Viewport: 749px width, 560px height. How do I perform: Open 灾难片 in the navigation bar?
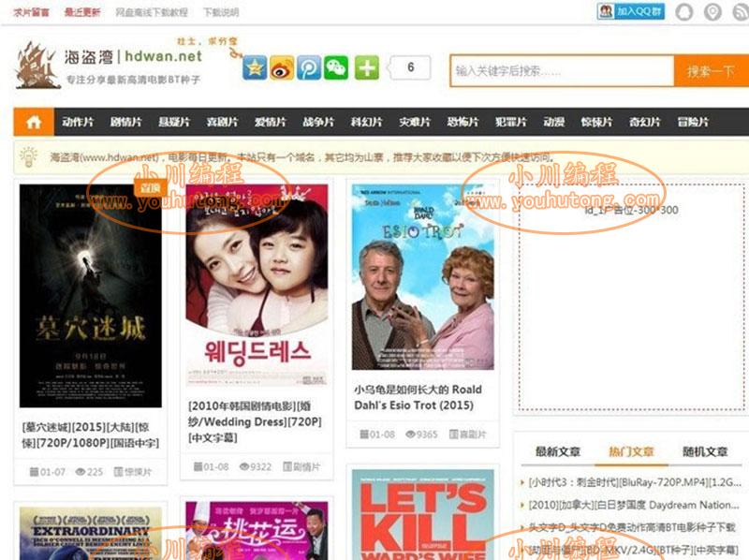tap(415, 122)
